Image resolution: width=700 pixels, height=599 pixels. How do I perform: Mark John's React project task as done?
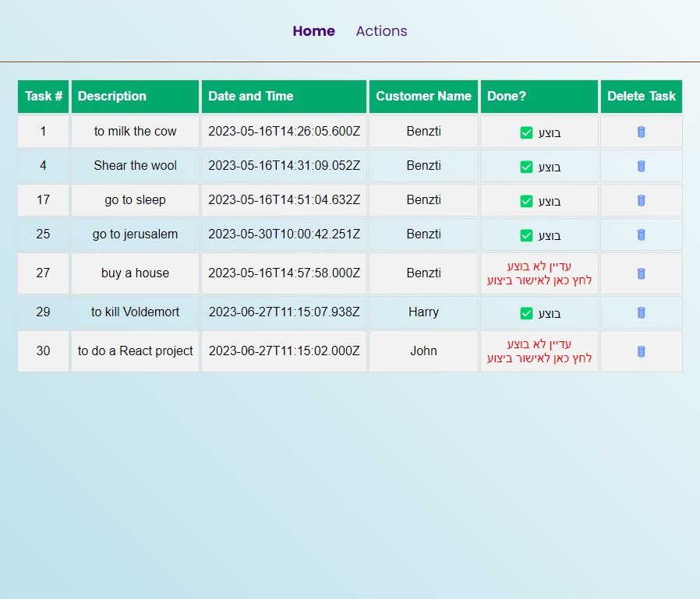point(539,358)
